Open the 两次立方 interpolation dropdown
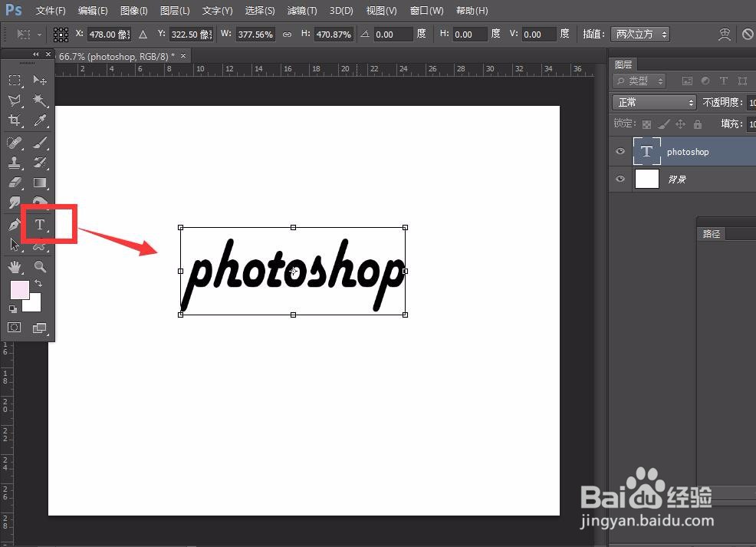 640,35
